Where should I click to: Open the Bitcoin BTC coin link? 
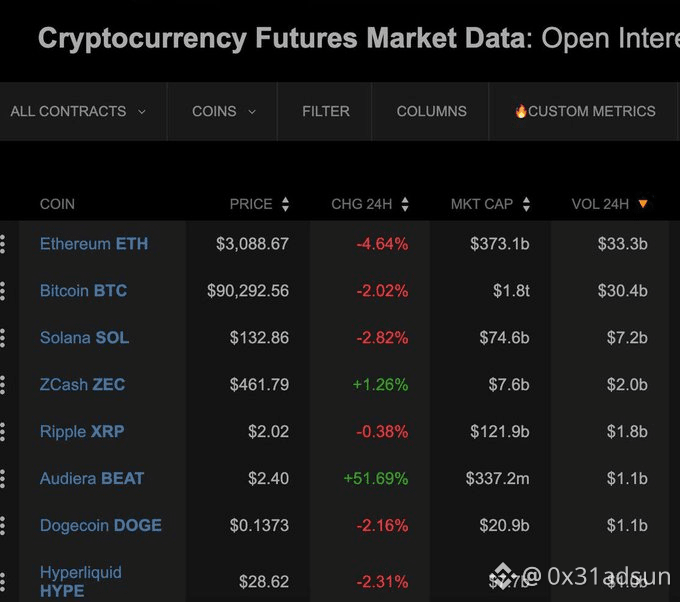pos(83,291)
